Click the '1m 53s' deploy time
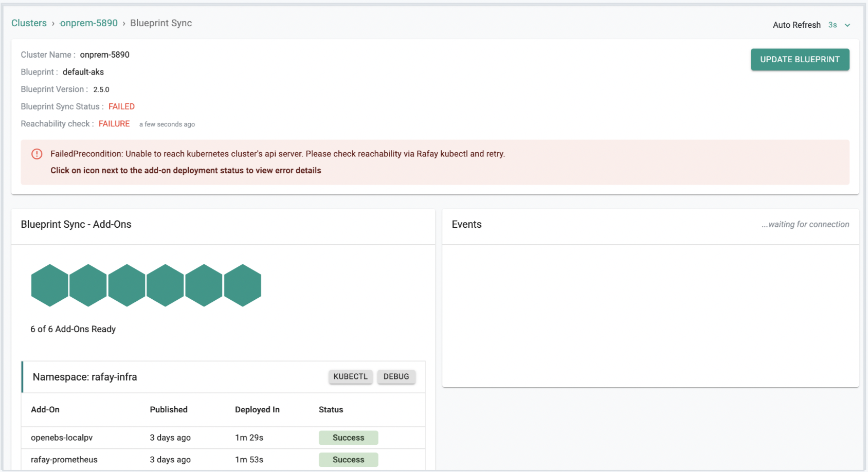Viewport: 868px width, 472px height. tap(249, 460)
